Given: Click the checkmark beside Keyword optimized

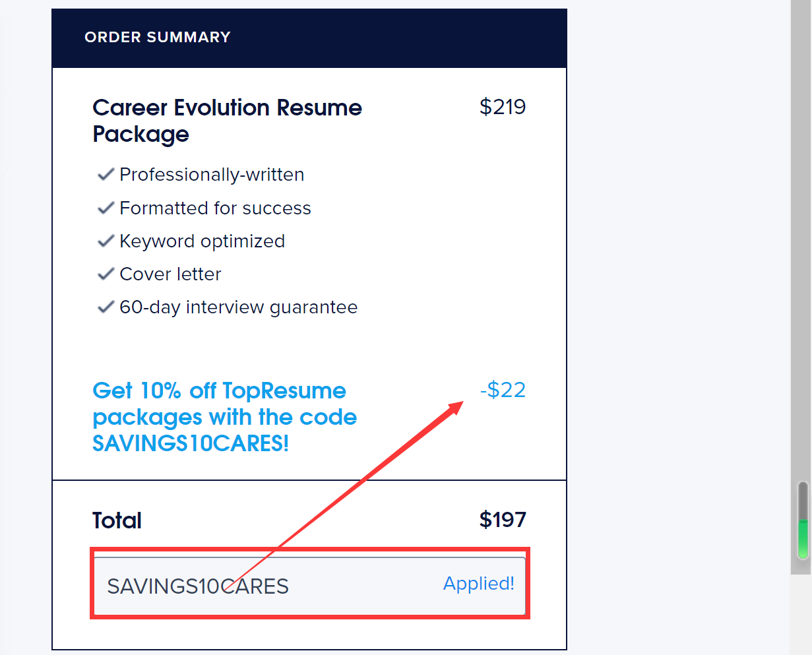Looking at the screenshot, I should point(106,241).
